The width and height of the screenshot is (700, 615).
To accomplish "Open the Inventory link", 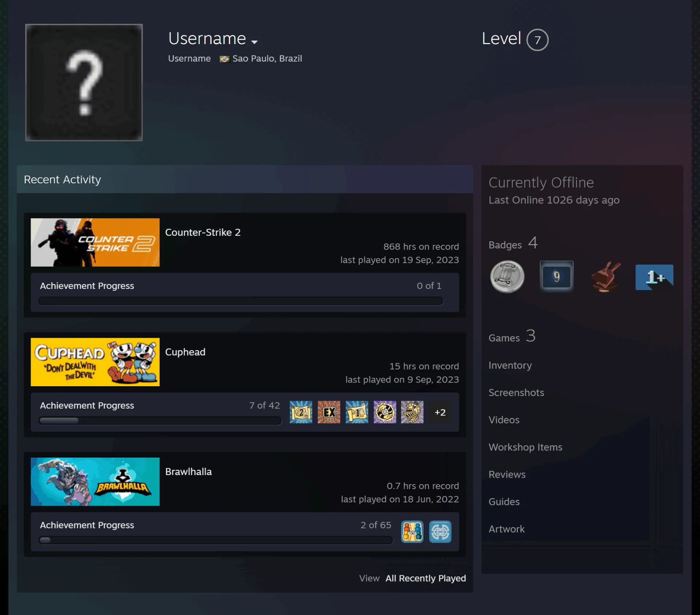I will click(x=510, y=365).
